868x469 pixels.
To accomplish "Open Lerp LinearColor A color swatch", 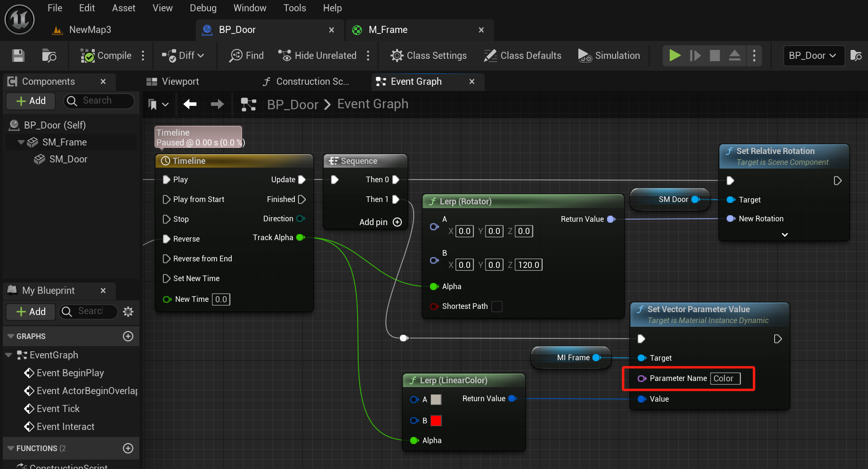I will 436,400.
